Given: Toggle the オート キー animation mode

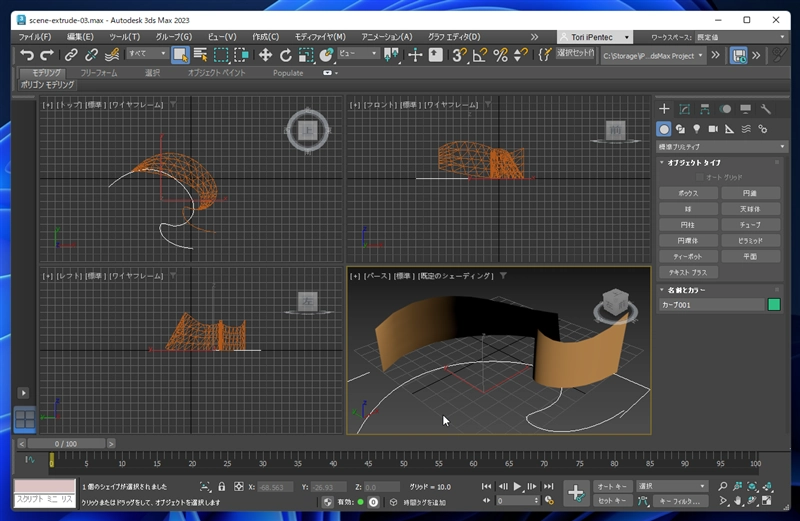Looking at the screenshot, I should 612,486.
